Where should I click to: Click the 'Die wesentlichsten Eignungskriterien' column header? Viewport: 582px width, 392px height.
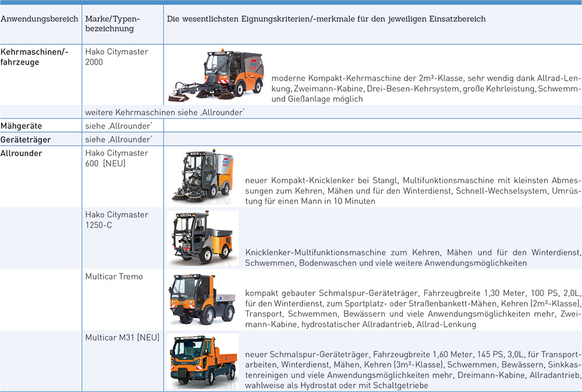[x=327, y=19]
